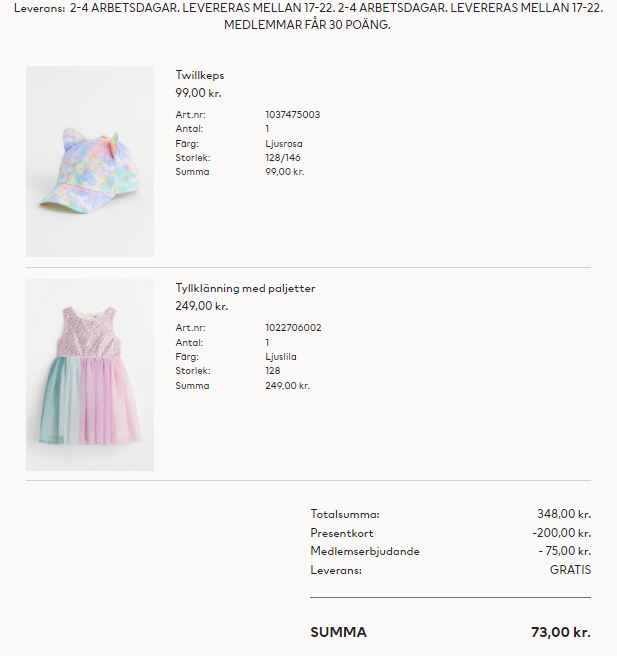Click the 249,00 kr. price under the dress title
The width and height of the screenshot is (617, 656).
202,306
